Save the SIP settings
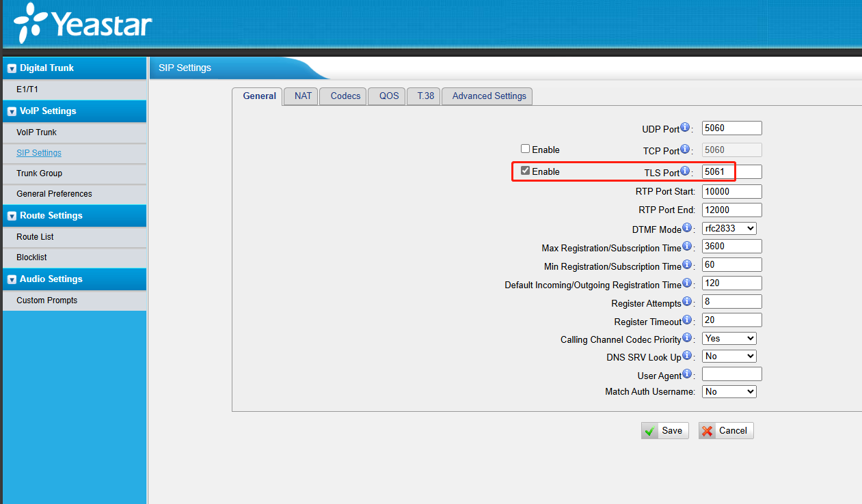Viewport: 862px width, 504px height. pos(664,430)
